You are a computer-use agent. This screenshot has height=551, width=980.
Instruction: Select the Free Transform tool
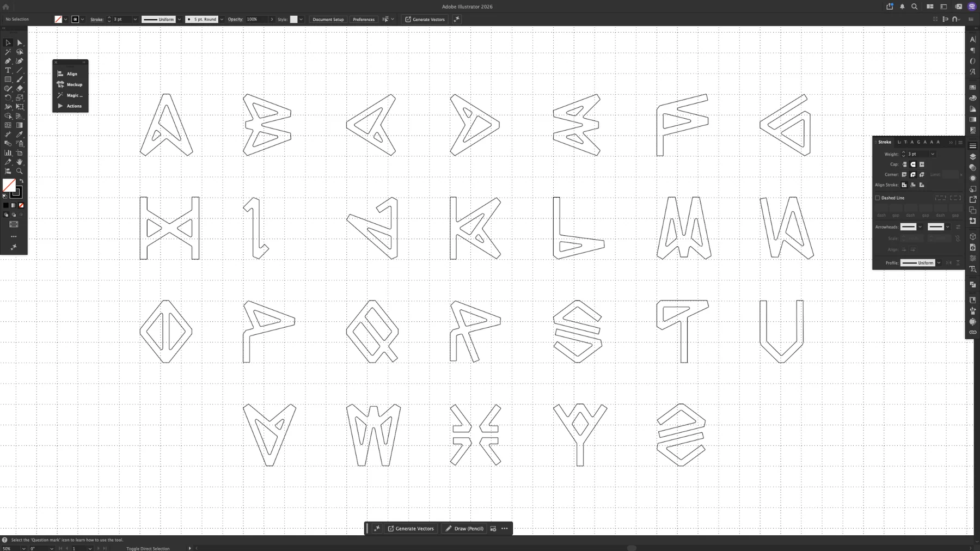coord(20,107)
